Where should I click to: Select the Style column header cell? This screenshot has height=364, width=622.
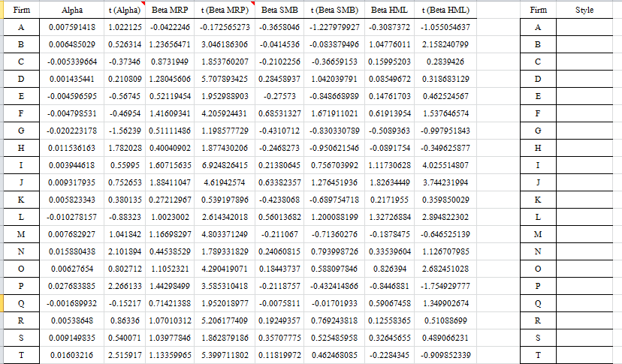(x=584, y=10)
